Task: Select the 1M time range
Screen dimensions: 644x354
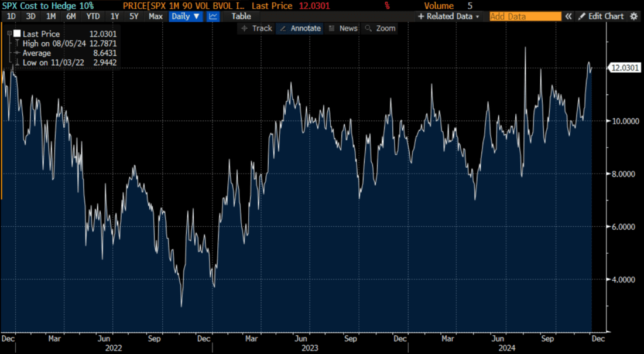Action: [x=51, y=16]
